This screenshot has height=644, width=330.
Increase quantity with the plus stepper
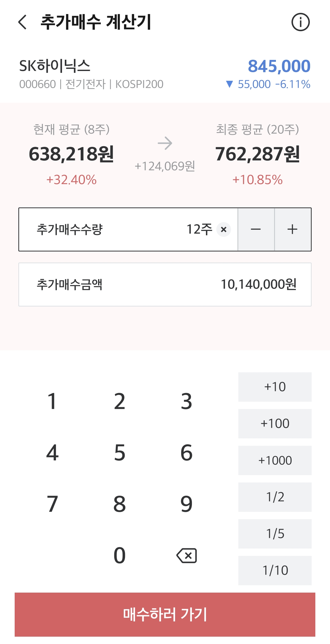[293, 229]
